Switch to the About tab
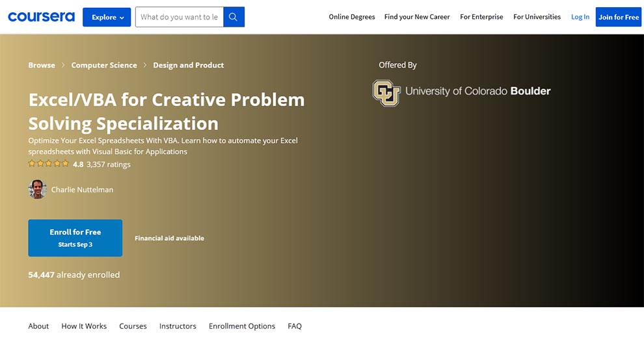The width and height of the screenshot is (644, 343). [38, 326]
